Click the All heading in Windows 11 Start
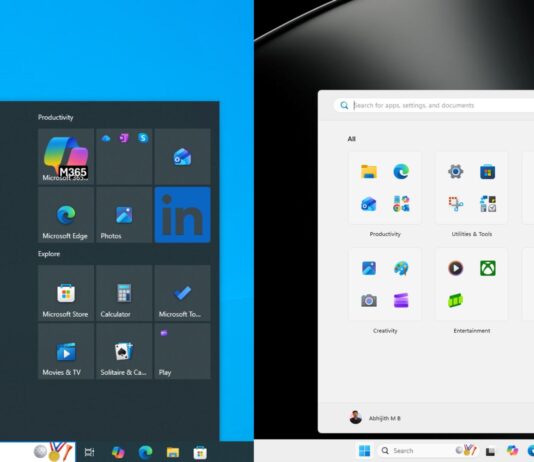Viewport: 534px width, 462px height. click(351, 139)
